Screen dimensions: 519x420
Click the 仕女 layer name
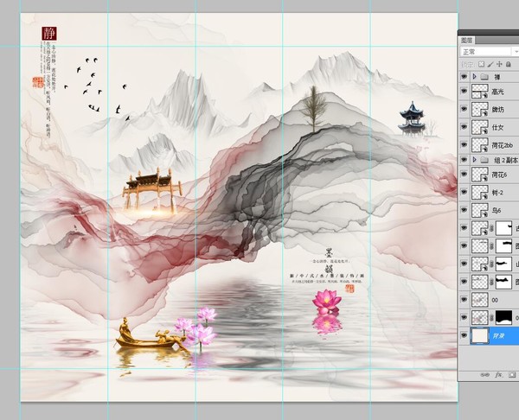[x=498, y=127]
